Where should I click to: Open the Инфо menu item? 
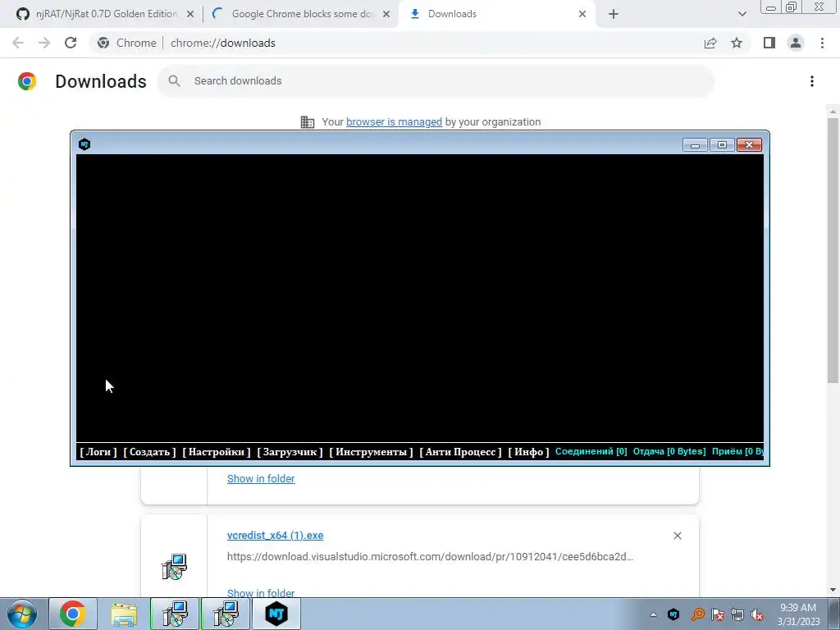pos(528,452)
